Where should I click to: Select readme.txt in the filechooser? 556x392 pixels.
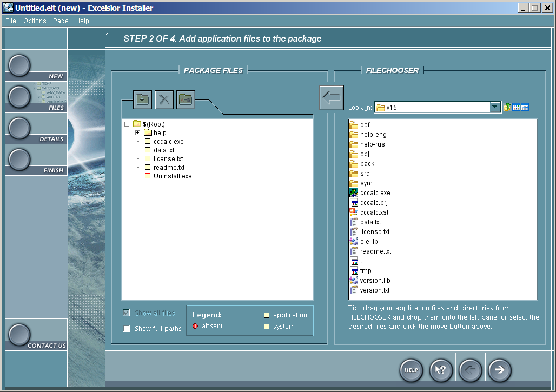pyautogui.click(x=370, y=251)
